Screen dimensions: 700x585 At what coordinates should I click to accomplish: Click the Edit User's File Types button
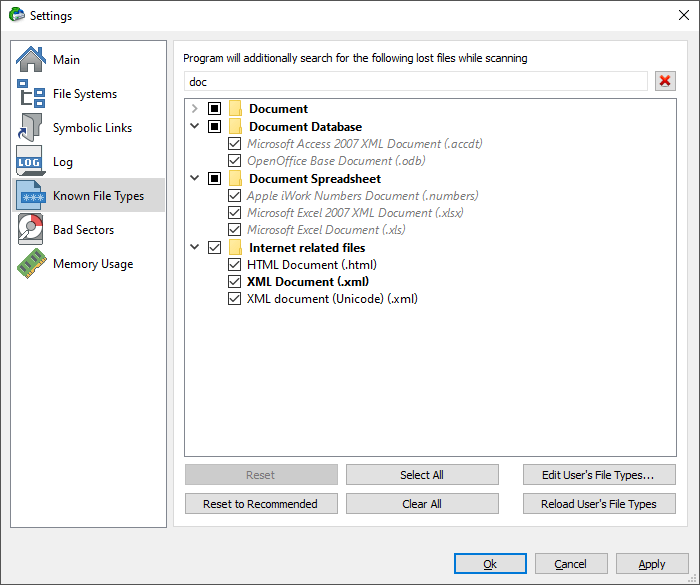click(x=599, y=475)
